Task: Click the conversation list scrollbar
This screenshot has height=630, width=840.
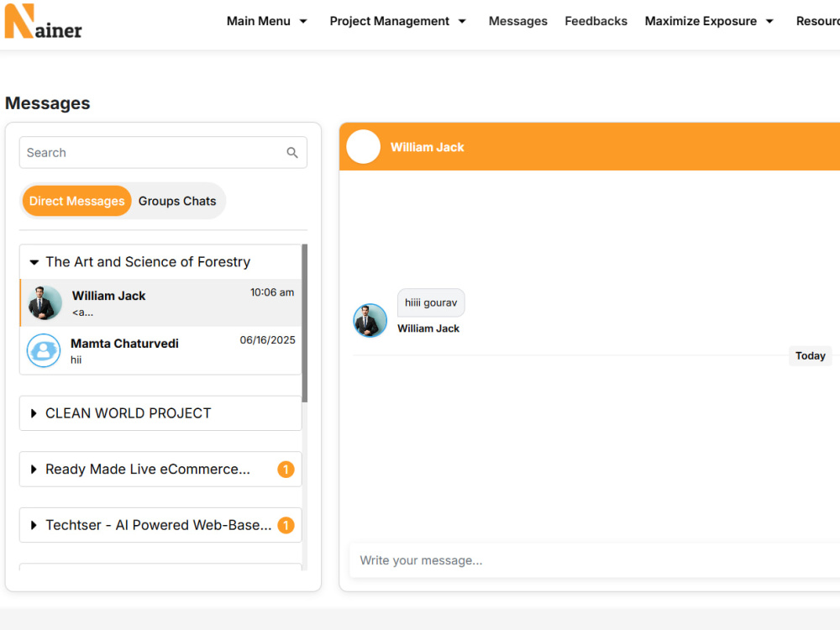Action: click(304, 323)
